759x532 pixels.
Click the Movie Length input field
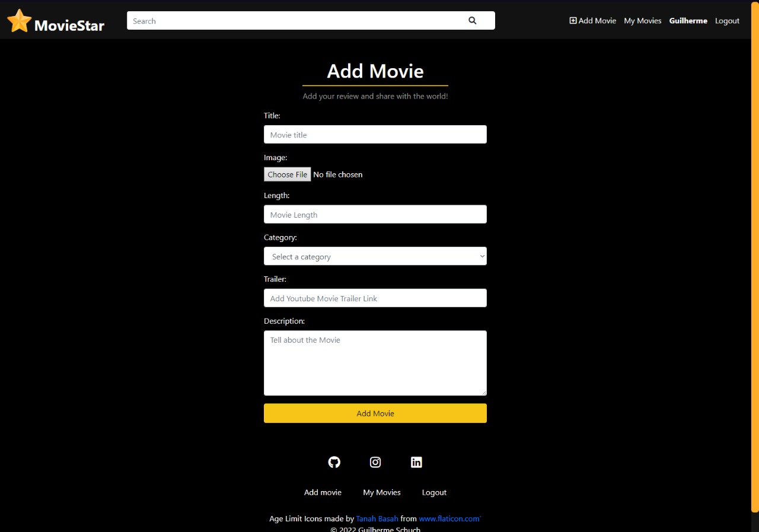(x=375, y=214)
